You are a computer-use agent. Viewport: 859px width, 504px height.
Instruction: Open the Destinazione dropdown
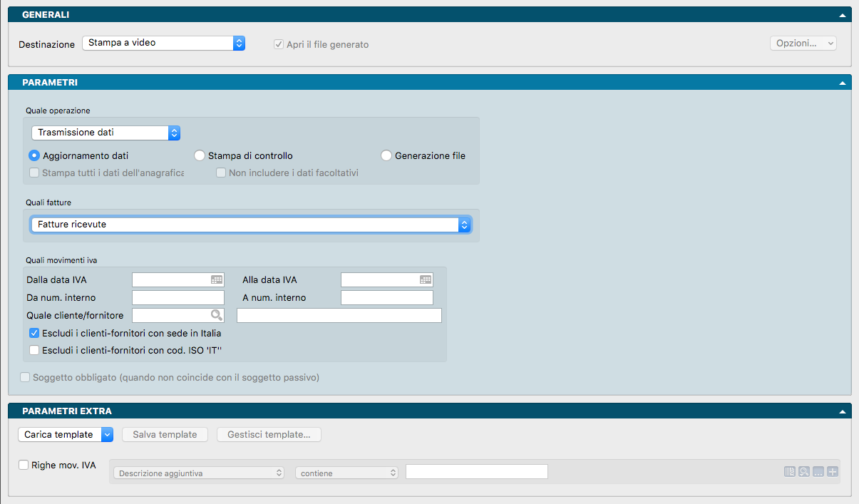coord(163,43)
